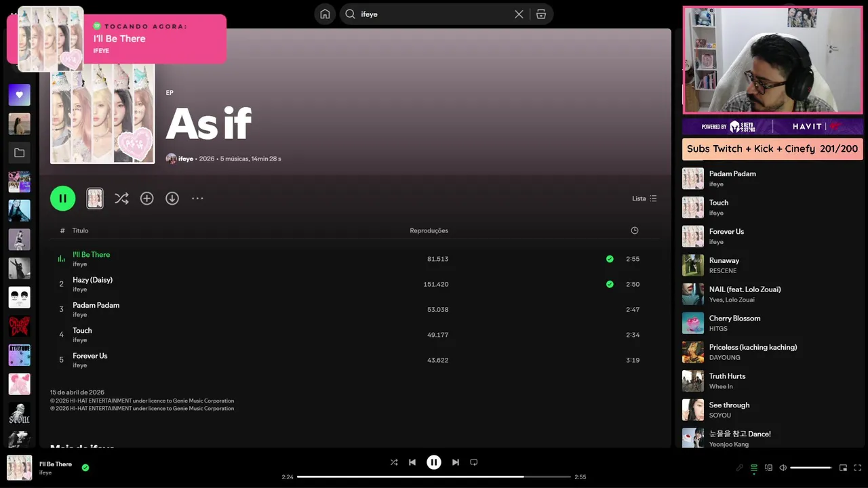Sort by the Reproduções column header
Screen dimensions: 868x488
coord(429,230)
